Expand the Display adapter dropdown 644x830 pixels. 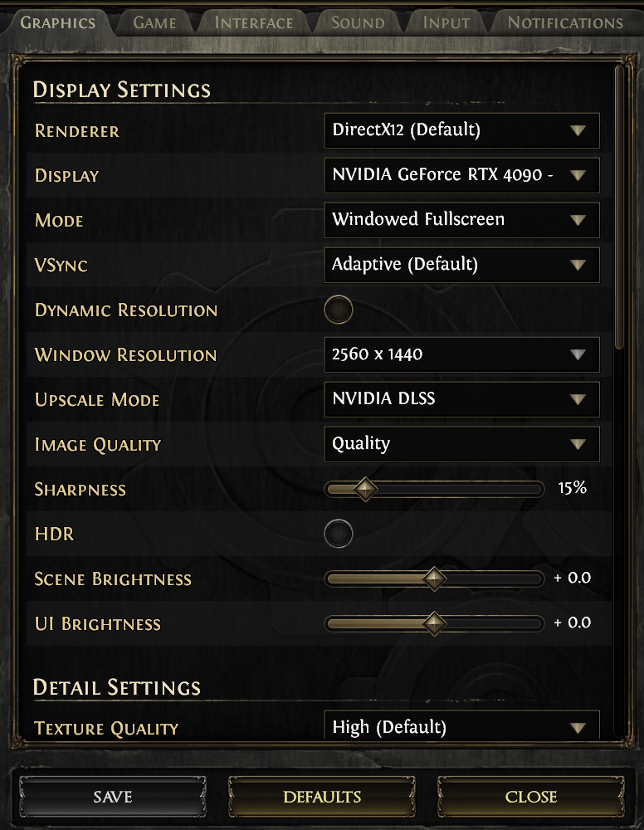point(461,175)
